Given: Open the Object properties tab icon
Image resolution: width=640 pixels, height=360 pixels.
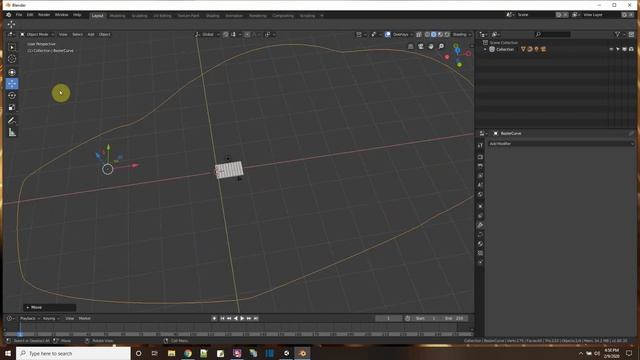Looking at the screenshot, I should coord(480,206).
